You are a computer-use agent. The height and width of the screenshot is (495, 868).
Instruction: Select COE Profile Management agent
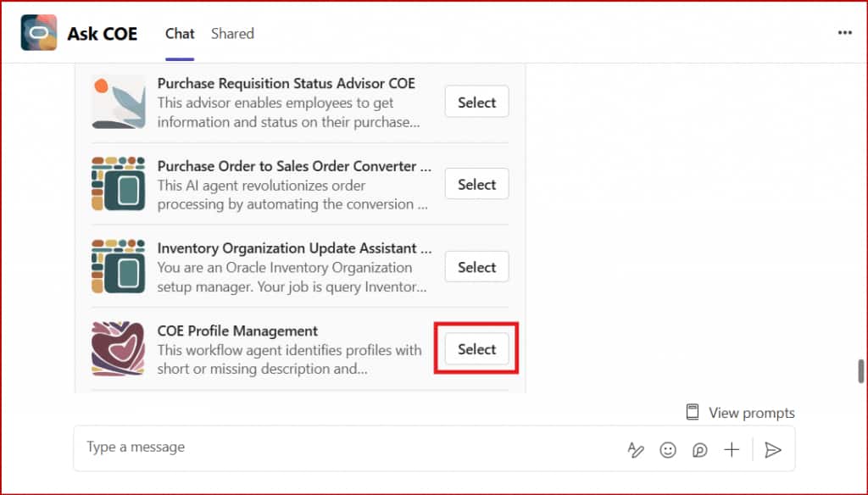(476, 349)
